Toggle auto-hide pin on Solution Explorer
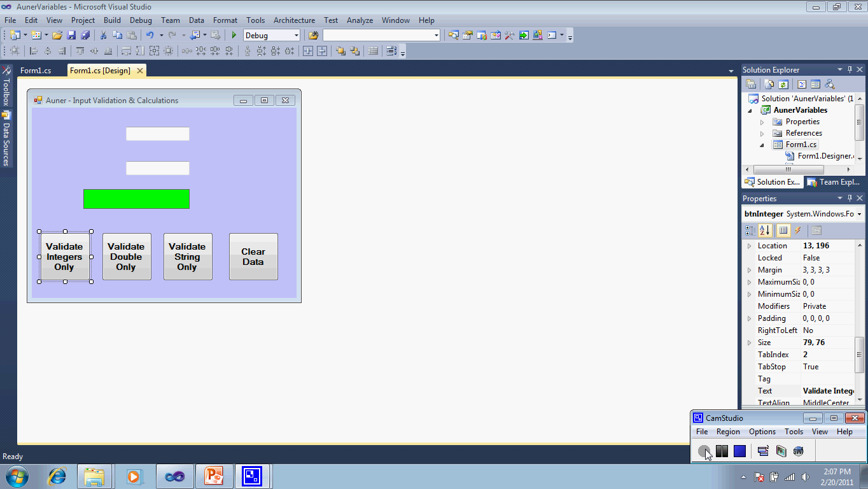This screenshot has width=868, height=489. tap(850, 70)
